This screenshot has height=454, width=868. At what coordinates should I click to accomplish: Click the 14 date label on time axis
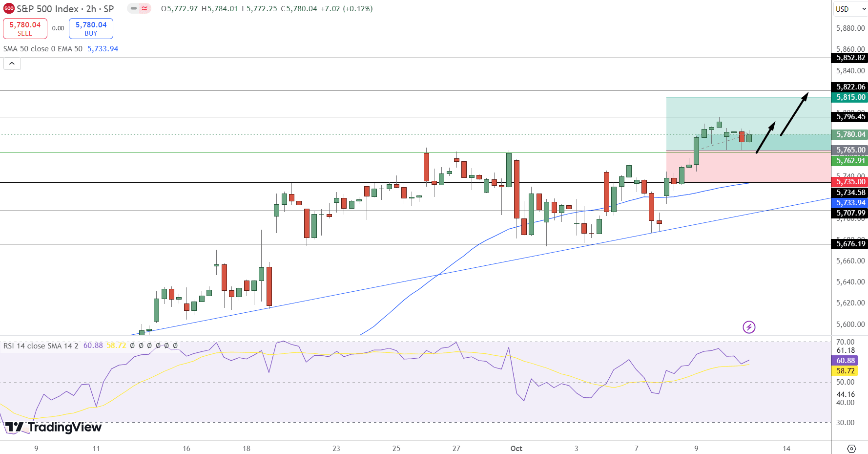click(786, 448)
